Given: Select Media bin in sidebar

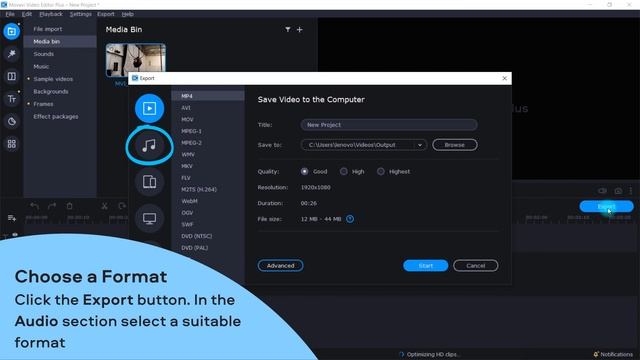Looking at the screenshot, I should coord(60,41).
